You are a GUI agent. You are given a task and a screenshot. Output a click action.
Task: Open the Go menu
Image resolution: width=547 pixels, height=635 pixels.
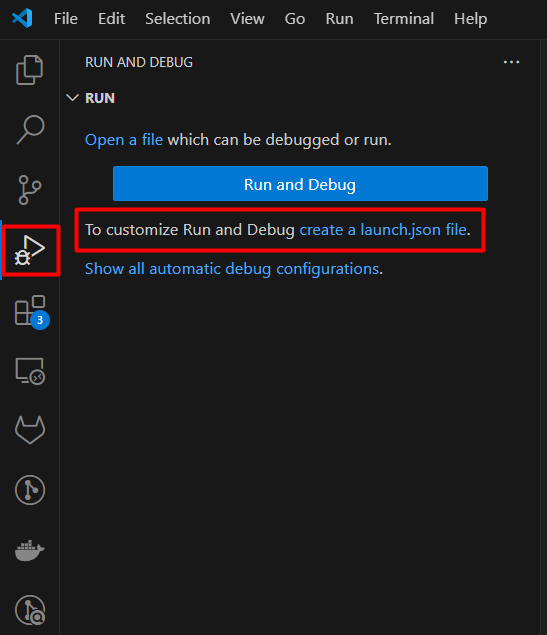click(295, 19)
